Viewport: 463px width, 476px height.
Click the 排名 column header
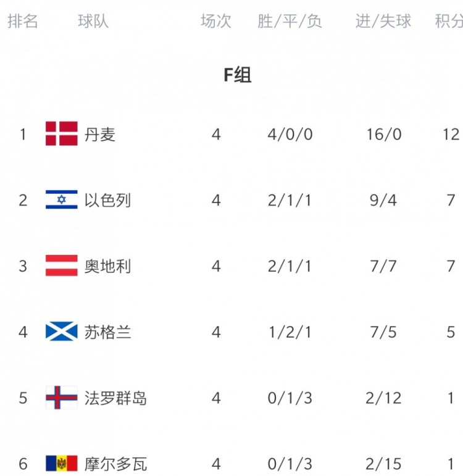23,21
